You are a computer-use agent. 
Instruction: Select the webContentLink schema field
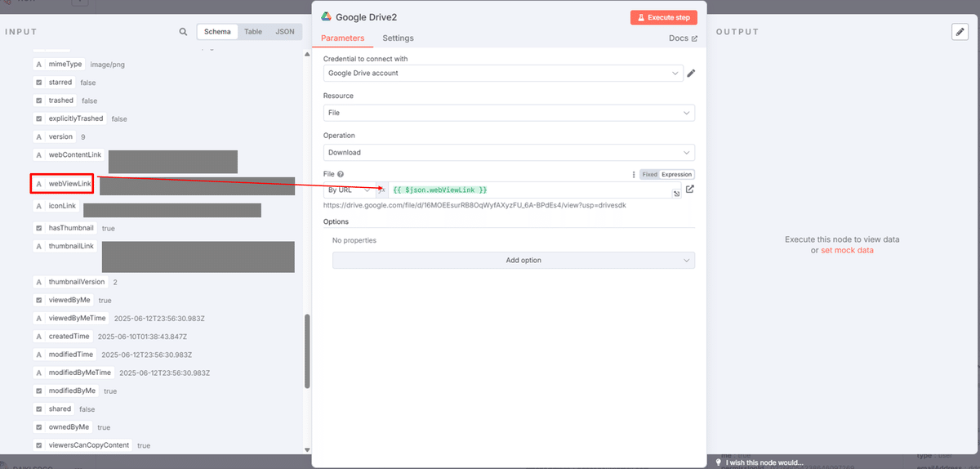coord(69,154)
